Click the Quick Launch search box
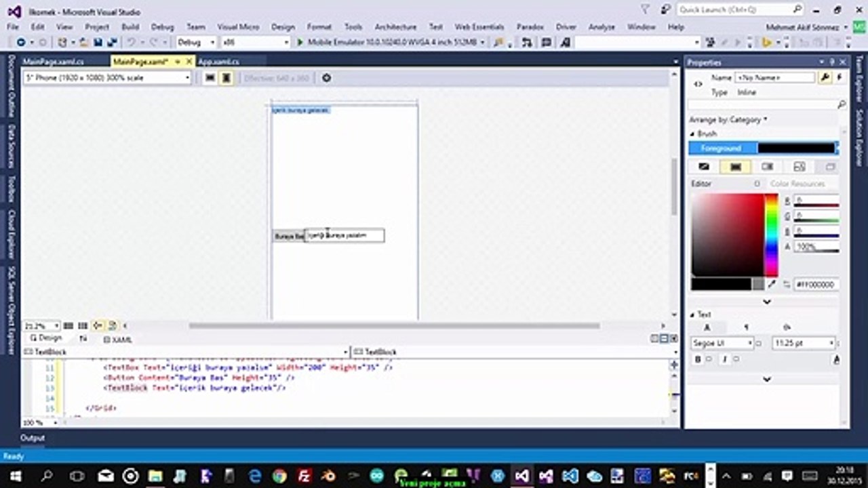The width and height of the screenshot is (868, 488). 741,9
